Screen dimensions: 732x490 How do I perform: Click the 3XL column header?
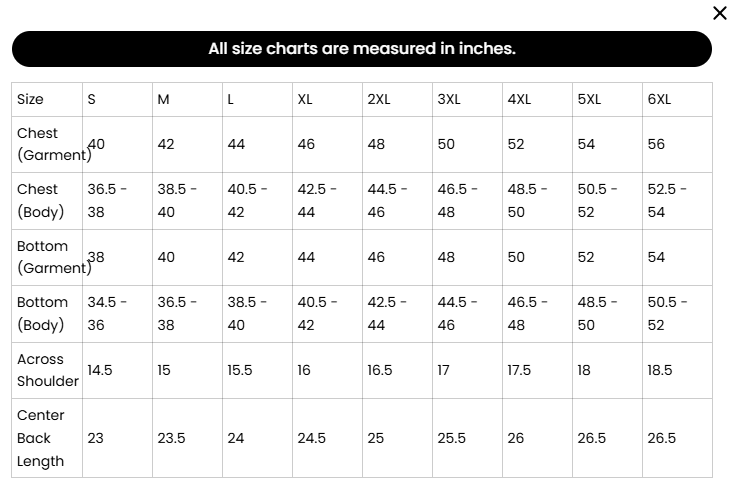pos(467,99)
